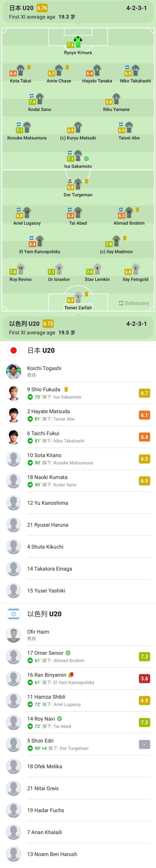
Task: Click Ilay Madmon's 7.8 rating badge
Action: (109, 244)
